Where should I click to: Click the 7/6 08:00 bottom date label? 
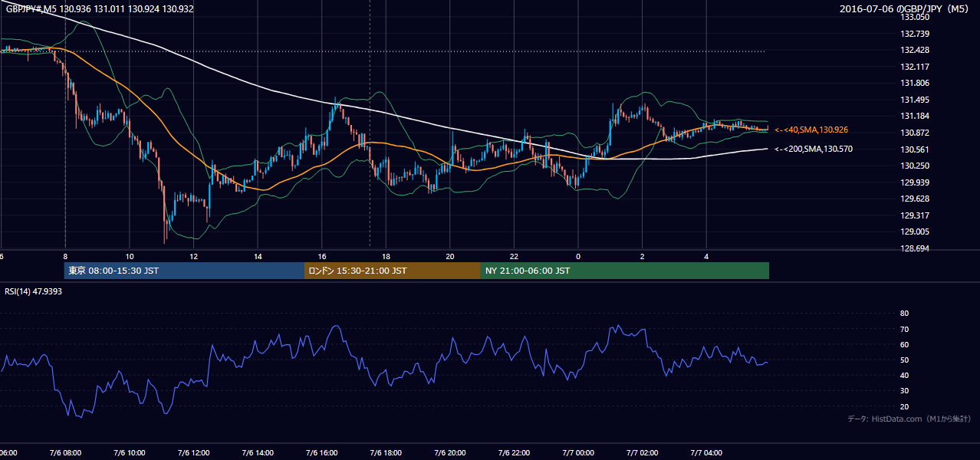65,452
